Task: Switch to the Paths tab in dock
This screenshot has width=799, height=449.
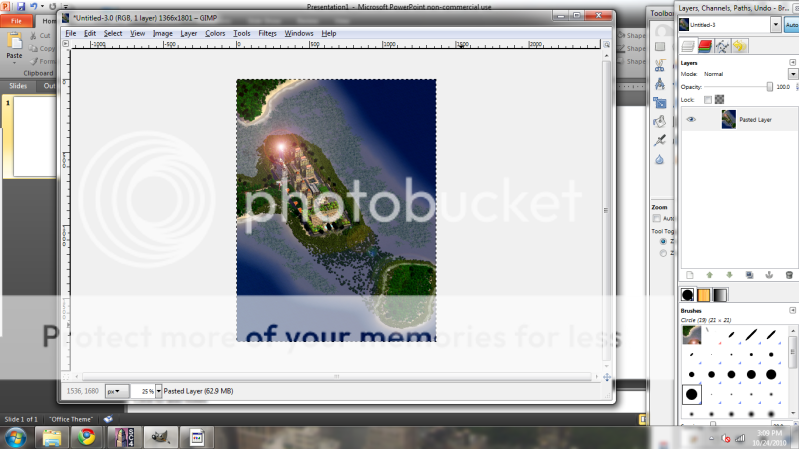Action: point(722,46)
